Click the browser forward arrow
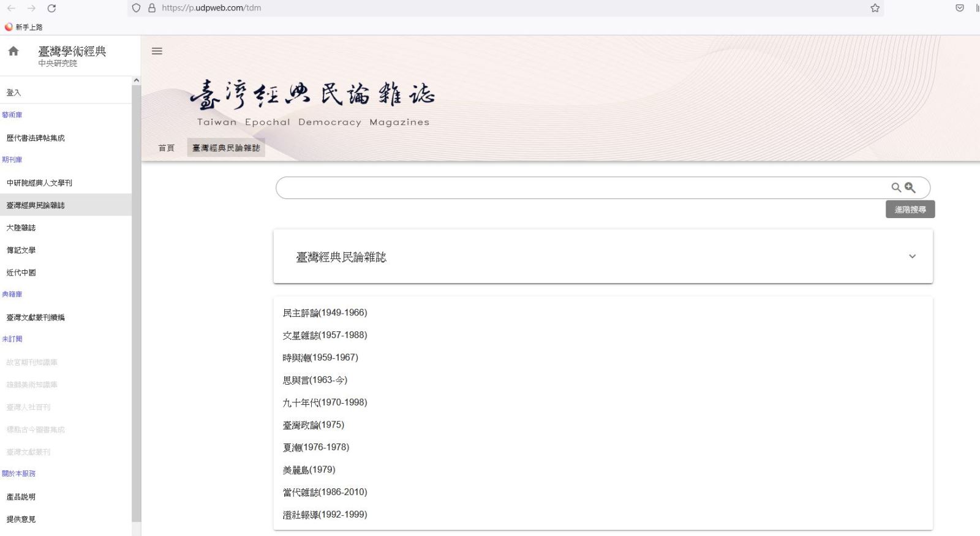The width and height of the screenshot is (980, 536). [x=31, y=8]
